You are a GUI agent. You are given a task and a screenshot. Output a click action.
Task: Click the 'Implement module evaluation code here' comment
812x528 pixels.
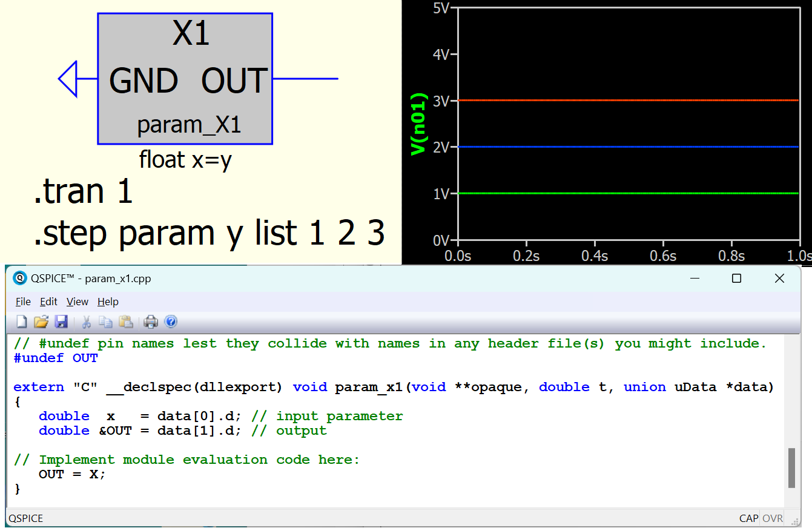coord(186,460)
